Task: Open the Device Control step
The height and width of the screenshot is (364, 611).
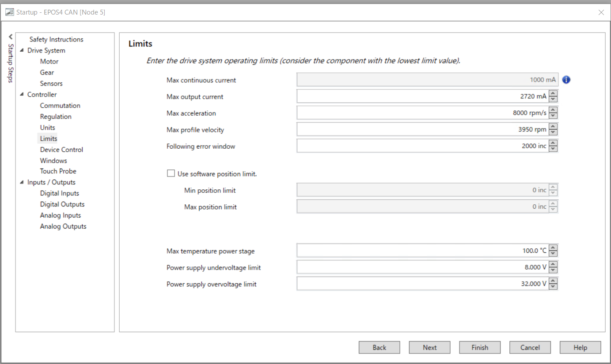Action: (61, 150)
